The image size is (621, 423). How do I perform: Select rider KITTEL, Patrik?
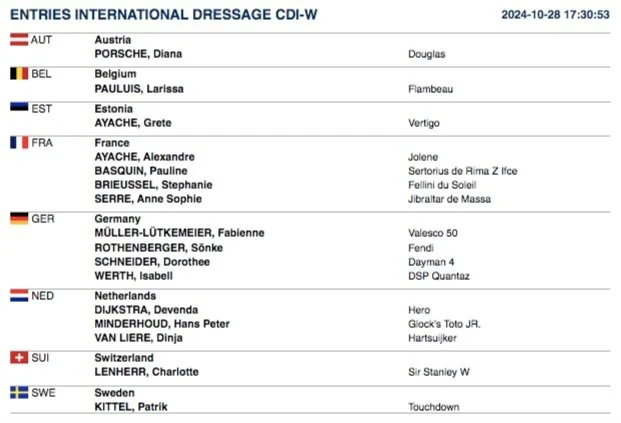[131, 407]
